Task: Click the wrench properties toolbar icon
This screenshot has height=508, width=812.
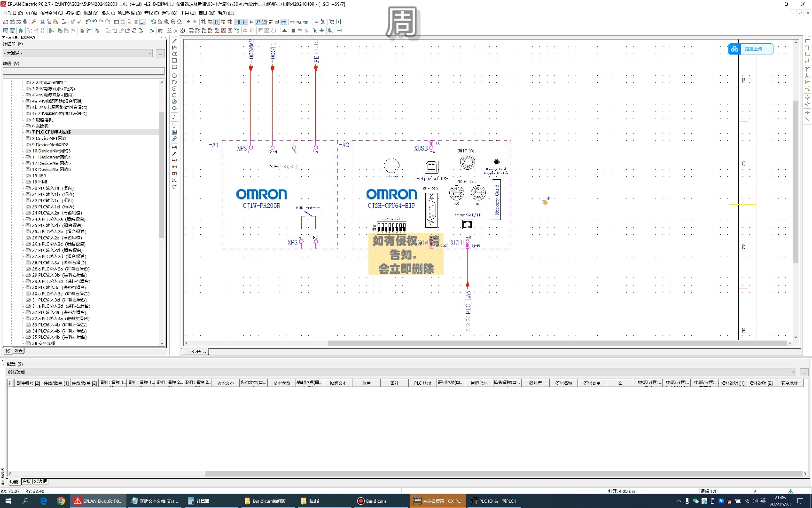Action: (34, 22)
